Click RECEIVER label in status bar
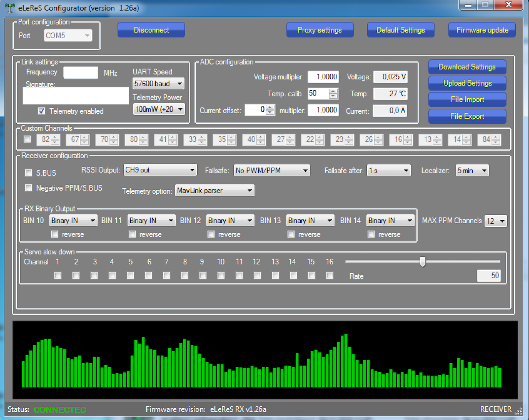Viewport: 529px width, 420px height. pos(496,409)
